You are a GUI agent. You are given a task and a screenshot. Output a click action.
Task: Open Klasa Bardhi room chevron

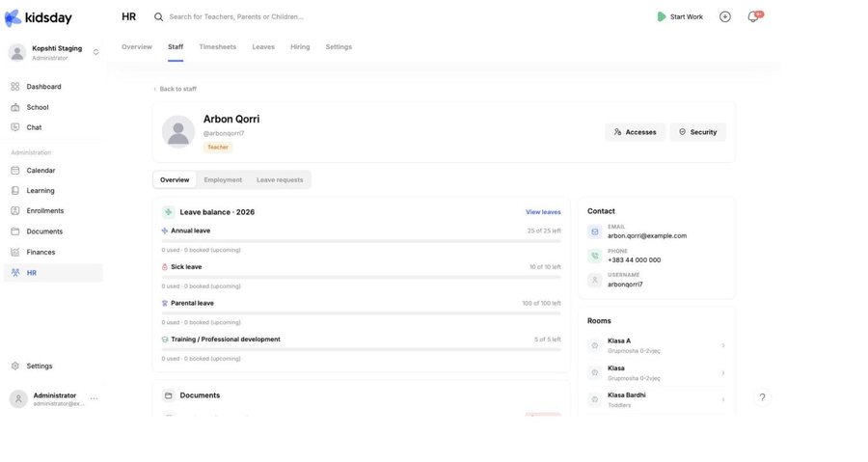pos(723,399)
